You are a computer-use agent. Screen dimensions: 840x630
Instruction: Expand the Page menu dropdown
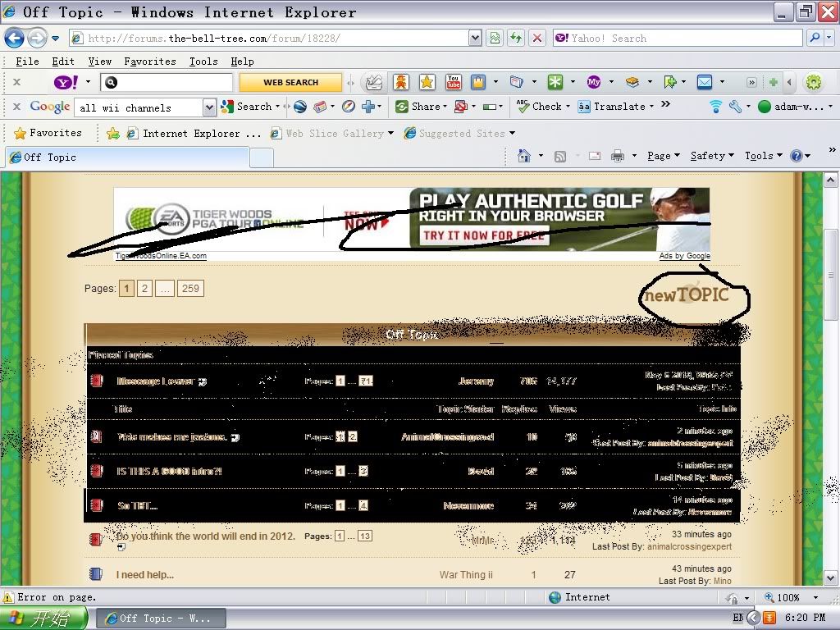click(663, 156)
